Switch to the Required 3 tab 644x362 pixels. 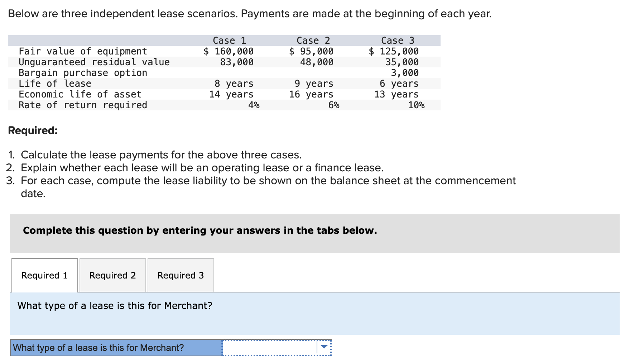click(x=180, y=275)
